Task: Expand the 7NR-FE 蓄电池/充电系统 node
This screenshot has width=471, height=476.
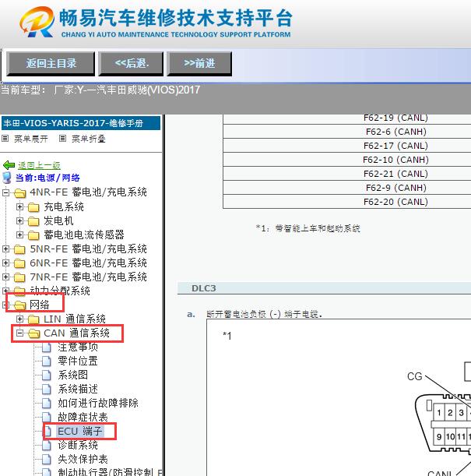Action: (5, 277)
